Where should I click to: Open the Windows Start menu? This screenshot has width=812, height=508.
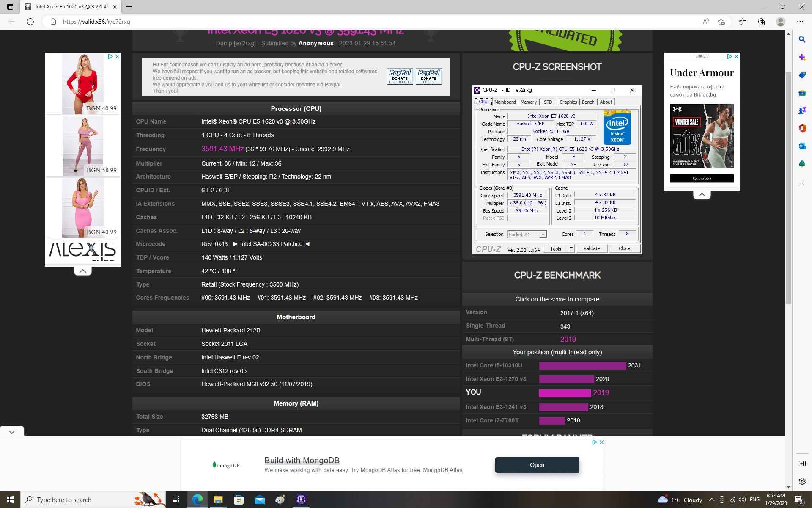[x=10, y=500]
